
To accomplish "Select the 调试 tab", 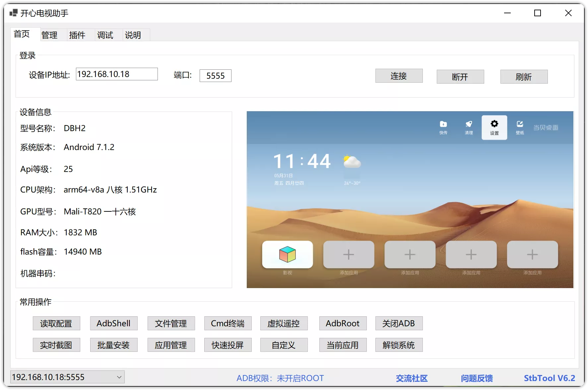I will pos(105,35).
